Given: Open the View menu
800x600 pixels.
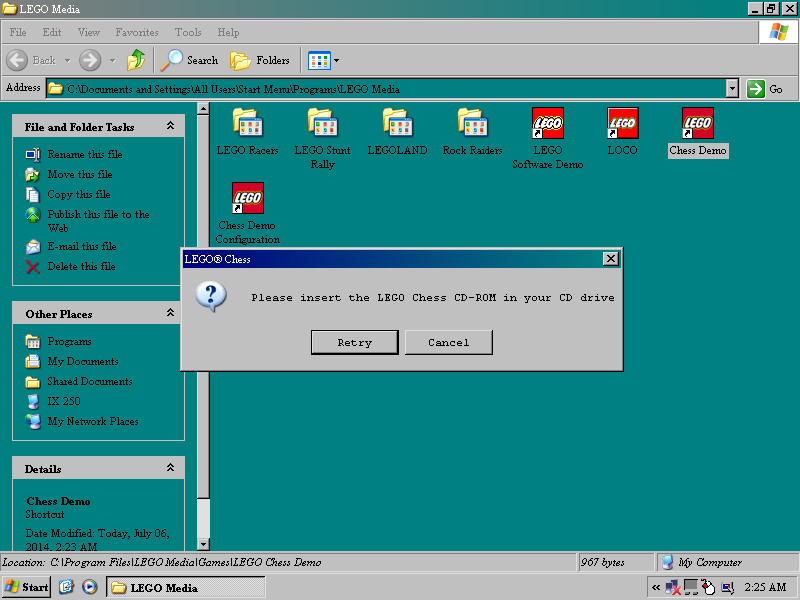Looking at the screenshot, I should [89, 32].
